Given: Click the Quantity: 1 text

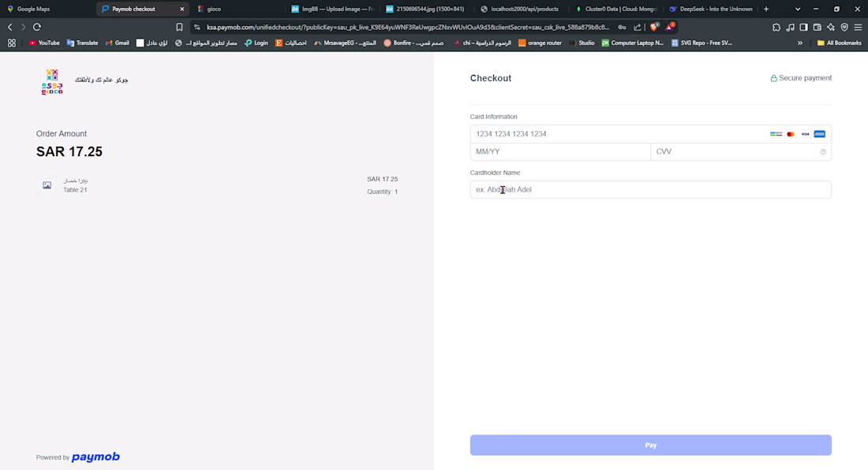Looking at the screenshot, I should 382,192.
